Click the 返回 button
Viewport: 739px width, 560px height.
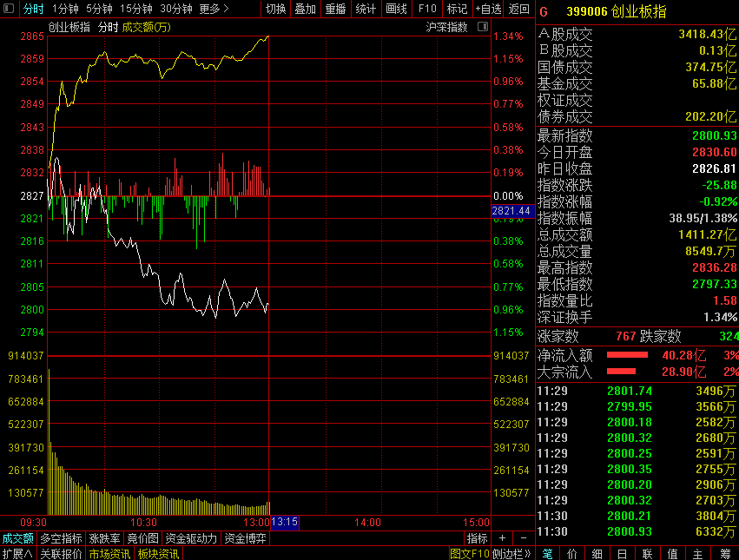coord(519,9)
